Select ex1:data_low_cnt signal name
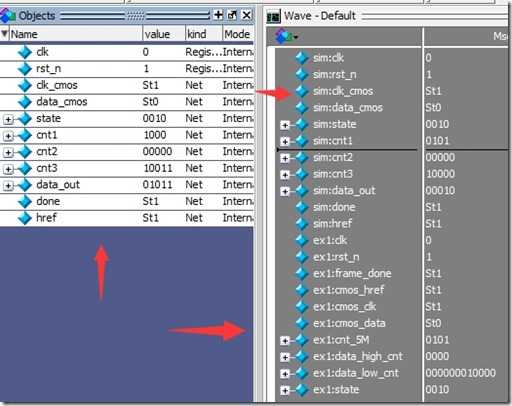 (356, 373)
